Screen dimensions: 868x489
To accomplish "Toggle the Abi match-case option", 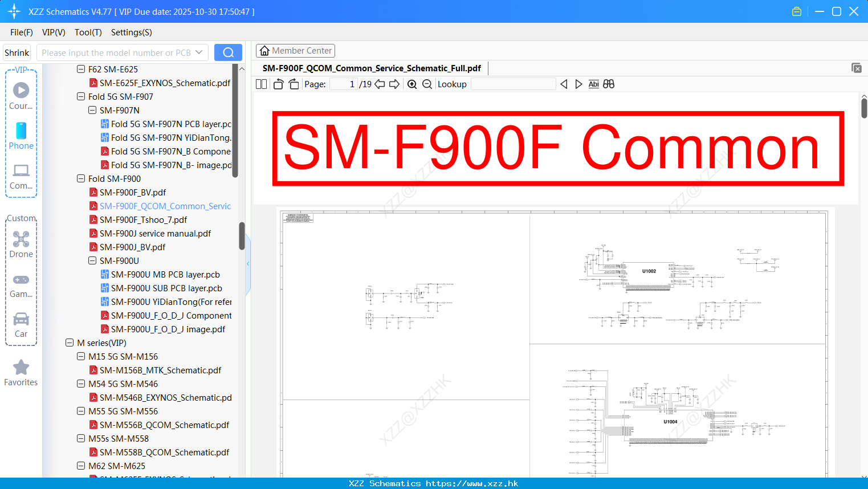I will [593, 84].
